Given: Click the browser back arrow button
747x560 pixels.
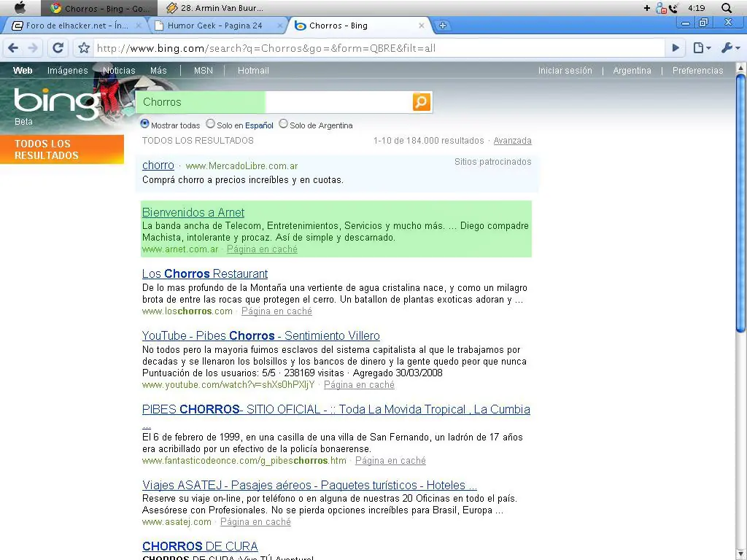Looking at the screenshot, I should coord(13,47).
